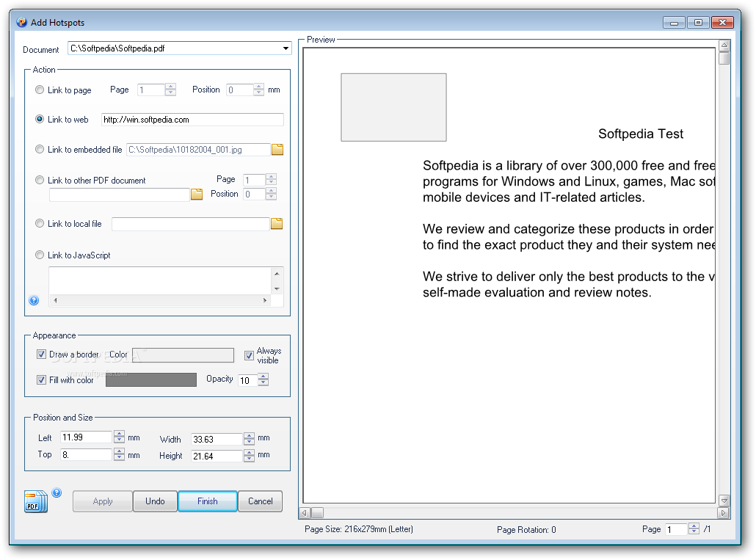Click preview vertical scrollbar up arrow
Screen dimensions: 756x560
click(724, 46)
